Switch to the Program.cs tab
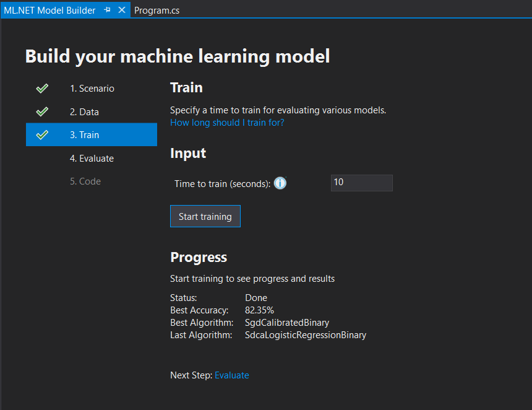532x410 pixels. click(x=157, y=10)
